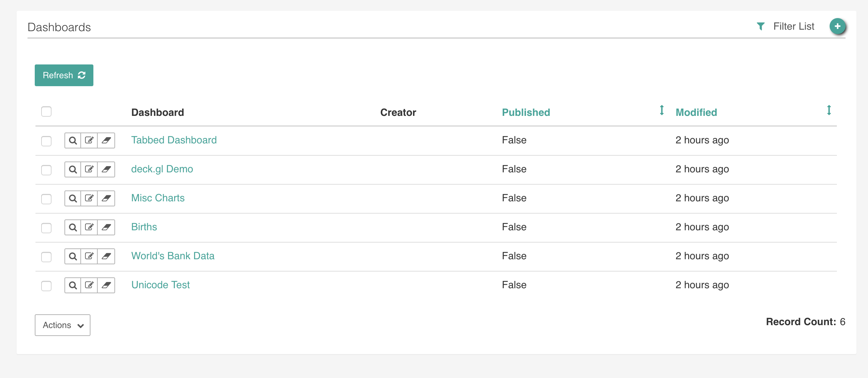The height and width of the screenshot is (378, 868).
Task: Select the eraser delete icon for Misc Charts
Action: [x=106, y=198]
